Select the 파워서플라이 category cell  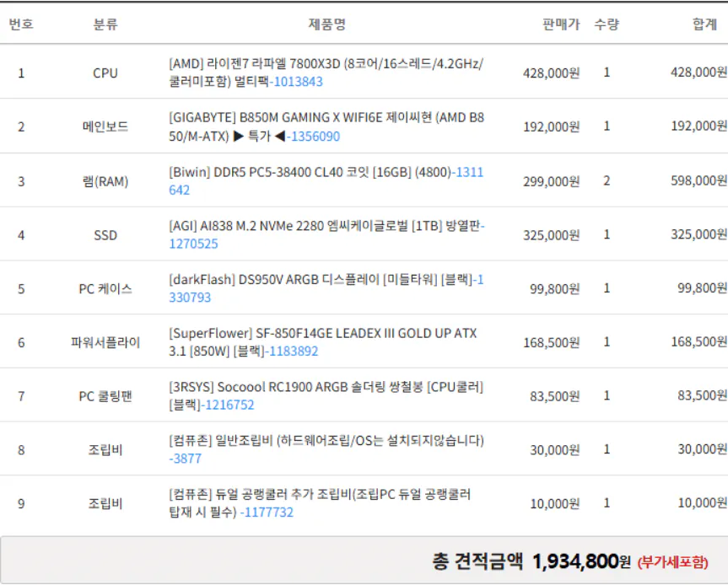tap(105, 342)
